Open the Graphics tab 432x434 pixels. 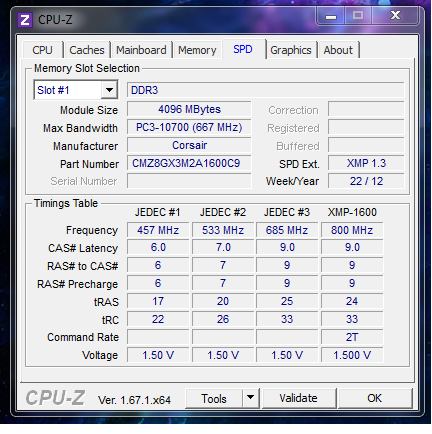[x=291, y=50]
